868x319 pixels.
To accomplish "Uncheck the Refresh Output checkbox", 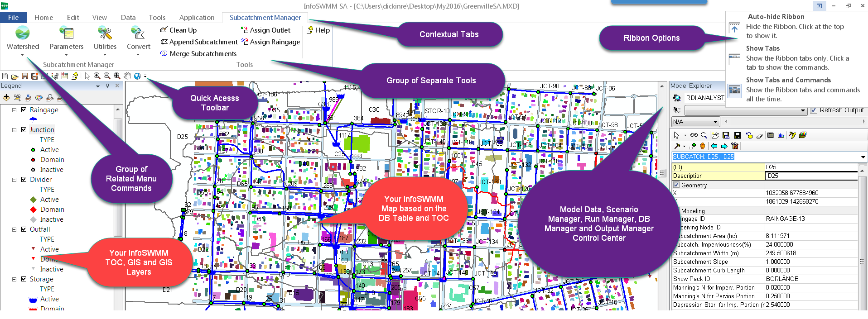I will [x=814, y=110].
